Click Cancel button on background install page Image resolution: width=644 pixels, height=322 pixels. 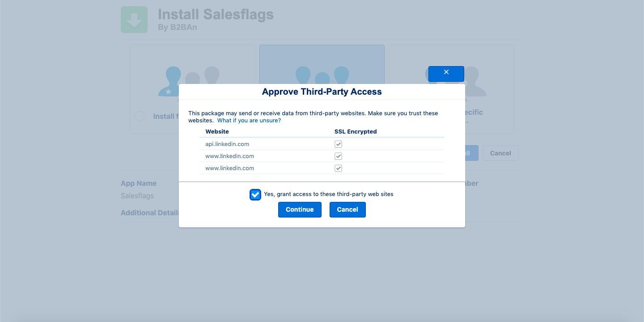click(x=500, y=153)
